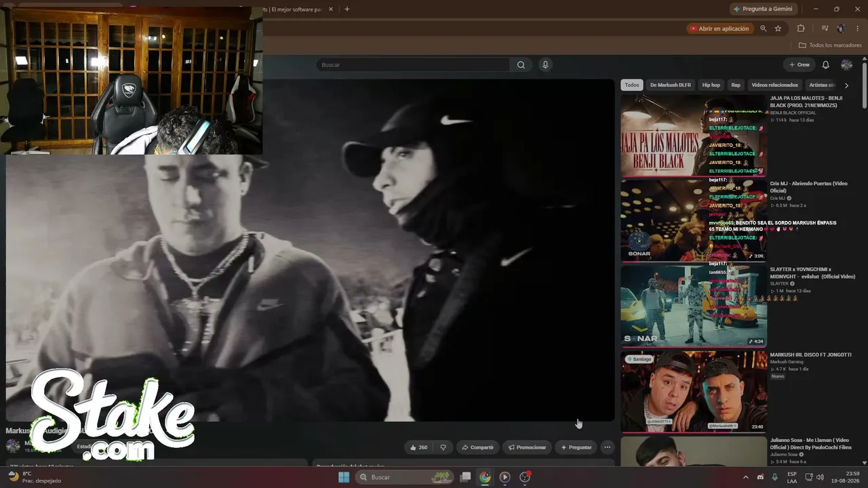Open Task View on the taskbar
This screenshot has width=868, height=488.
tap(465, 477)
